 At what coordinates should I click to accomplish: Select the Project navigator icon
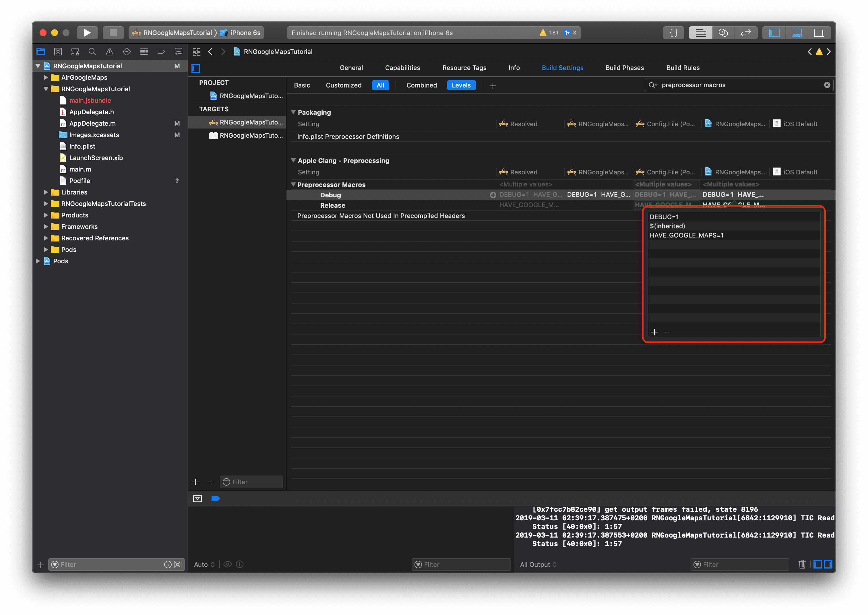[x=41, y=52]
